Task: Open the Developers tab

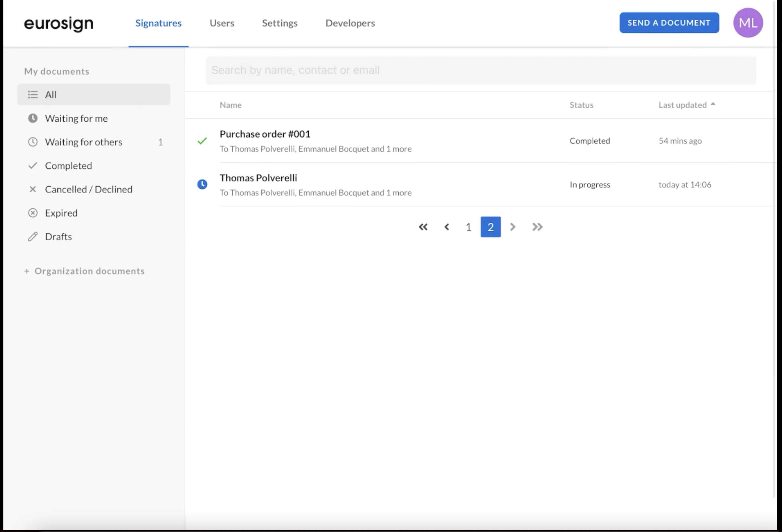Action: [350, 23]
